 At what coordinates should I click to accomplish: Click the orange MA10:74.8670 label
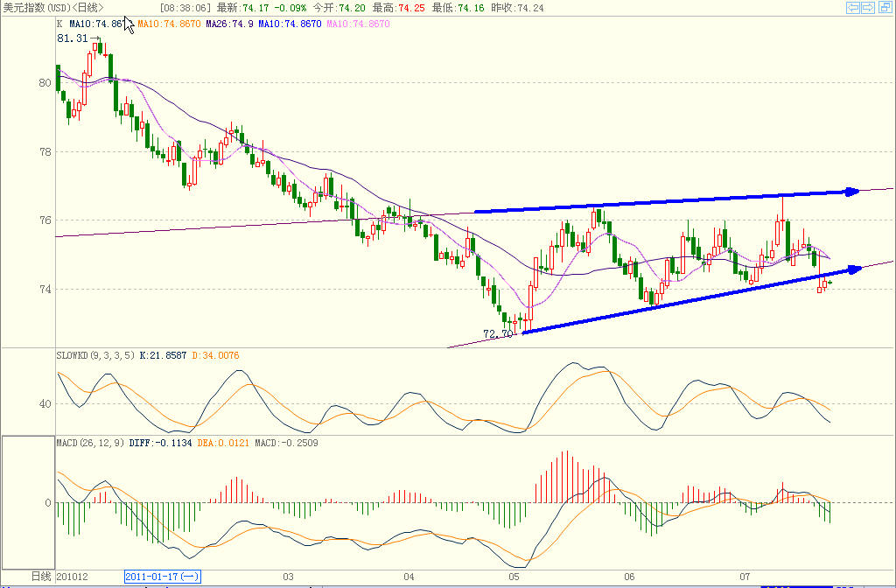[169, 24]
